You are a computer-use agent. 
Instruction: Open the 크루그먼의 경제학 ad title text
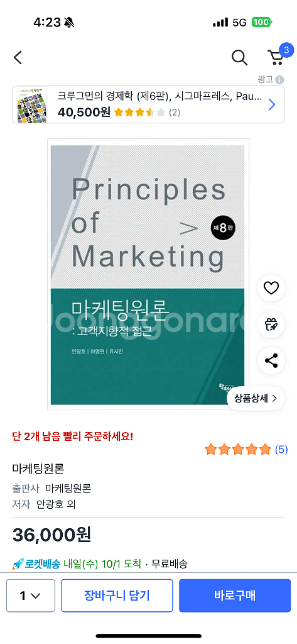pyautogui.click(x=159, y=97)
